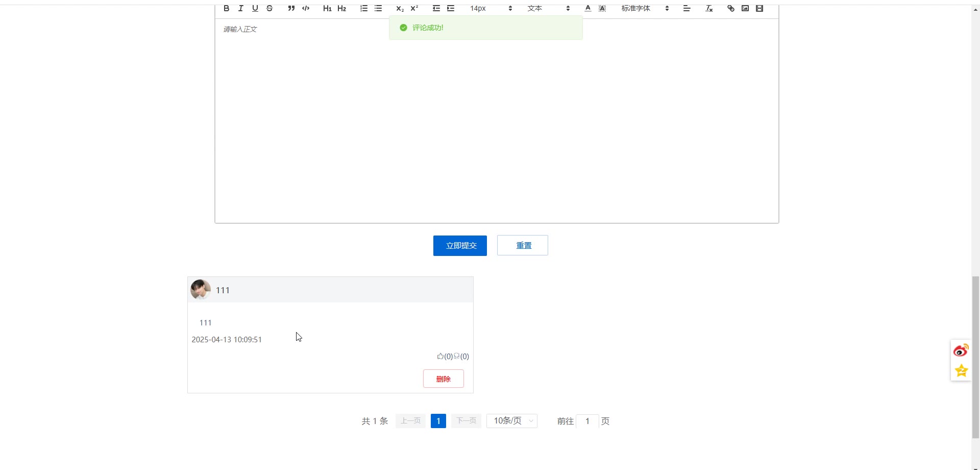Screen dimensions: 980x470
Task: Delete the comment with 删除 button
Action: (444, 379)
